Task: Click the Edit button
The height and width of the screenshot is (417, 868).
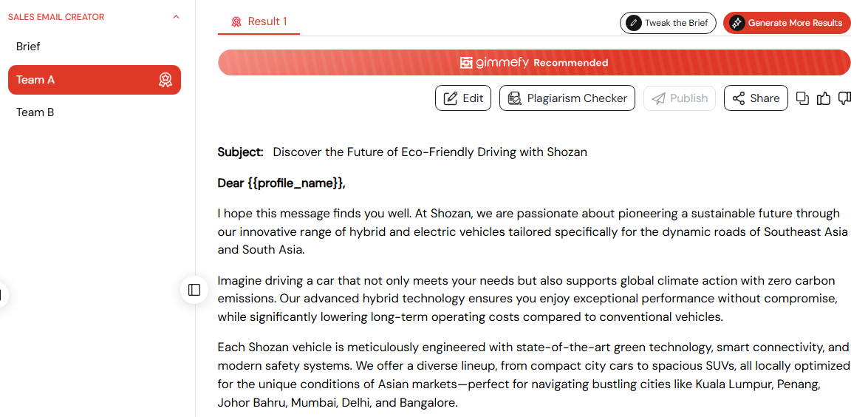Action: tap(463, 98)
